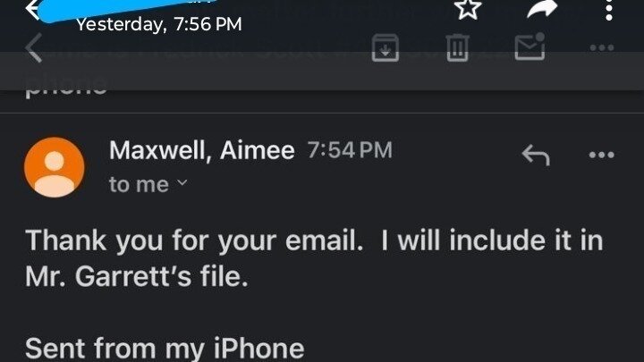Screen dimensions: 644x362
Task: Tap the "Mr. Garrett's file" line
Action: (x=136, y=277)
